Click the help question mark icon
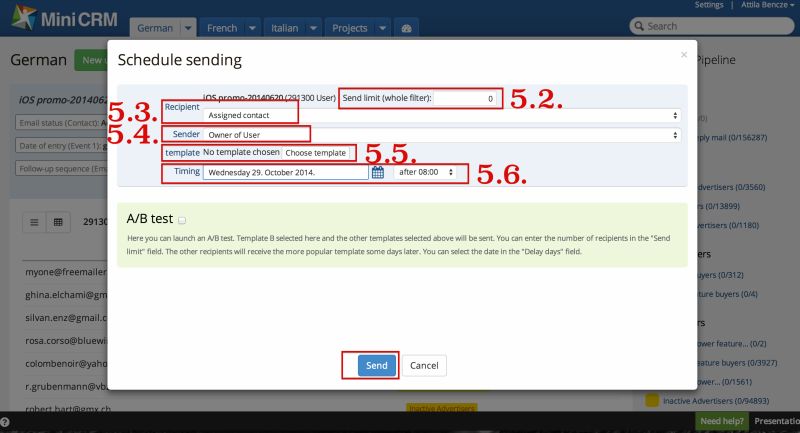800x433 pixels. pos(5,422)
